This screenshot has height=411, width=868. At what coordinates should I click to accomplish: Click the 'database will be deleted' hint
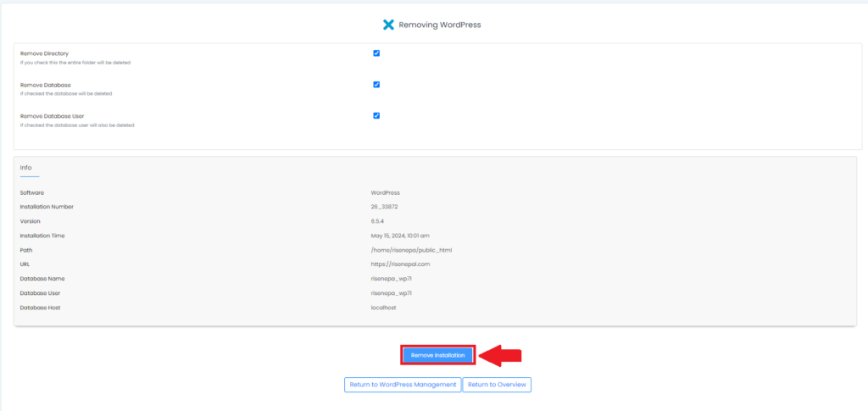66,94
